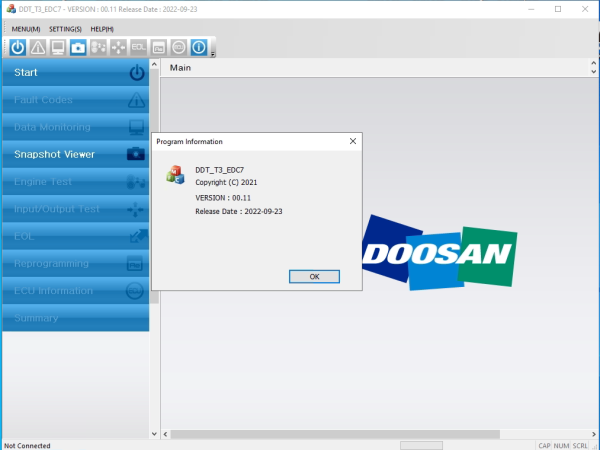
Task: Click the Fault Codes warning toolbar icon
Action: point(38,47)
